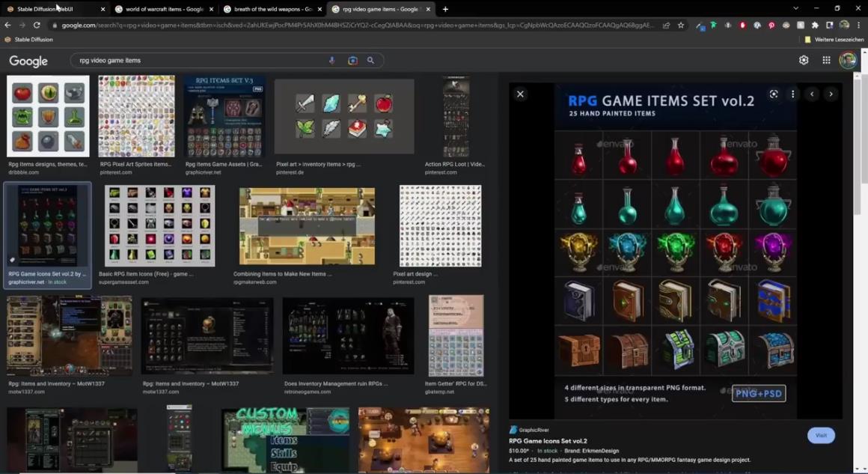Click supergameasset.com source text

123,282
